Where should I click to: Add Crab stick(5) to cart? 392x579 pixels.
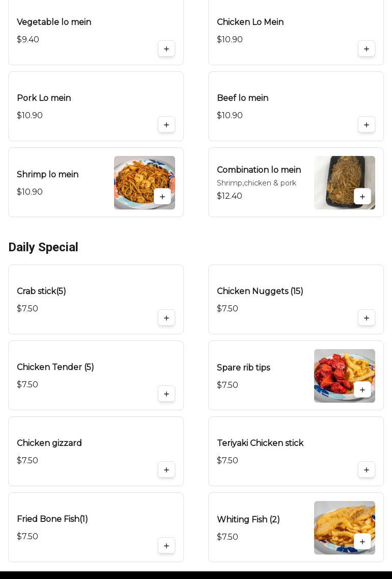166,318
